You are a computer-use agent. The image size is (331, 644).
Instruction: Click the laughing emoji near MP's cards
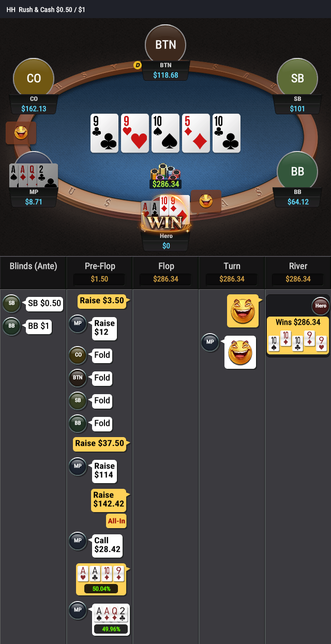click(x=21, y=133)
